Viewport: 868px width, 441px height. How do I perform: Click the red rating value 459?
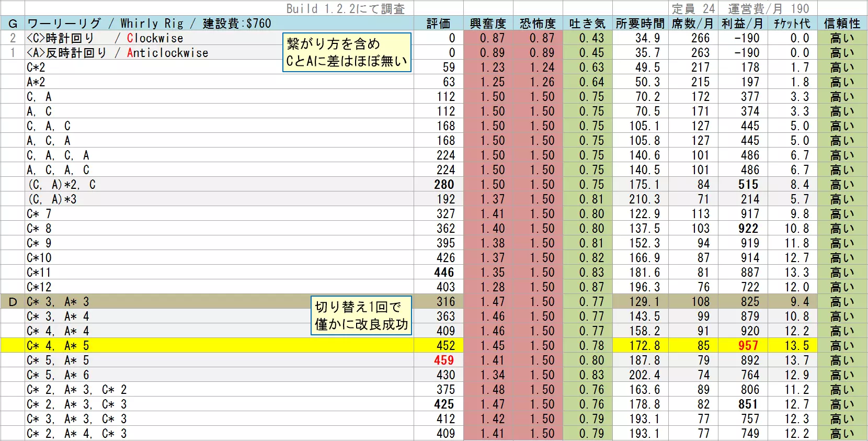coord(444,360)
